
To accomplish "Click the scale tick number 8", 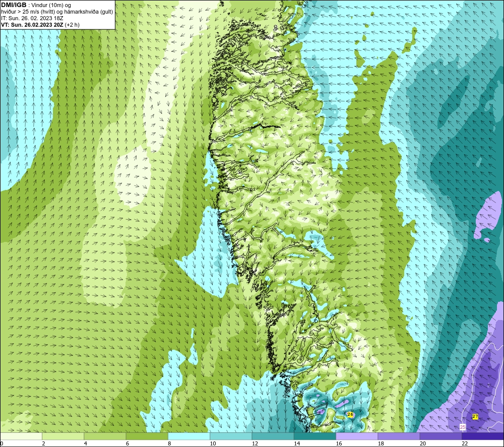I will 169,443.
